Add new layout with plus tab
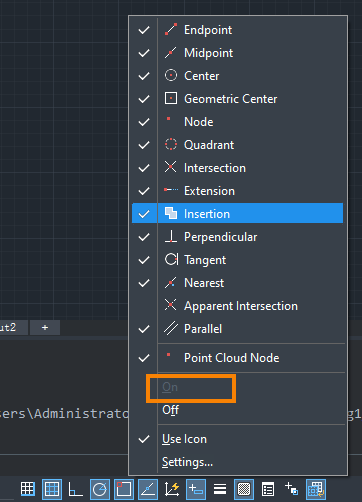Viewport: 362px width, 502px height. click(45, 328)
